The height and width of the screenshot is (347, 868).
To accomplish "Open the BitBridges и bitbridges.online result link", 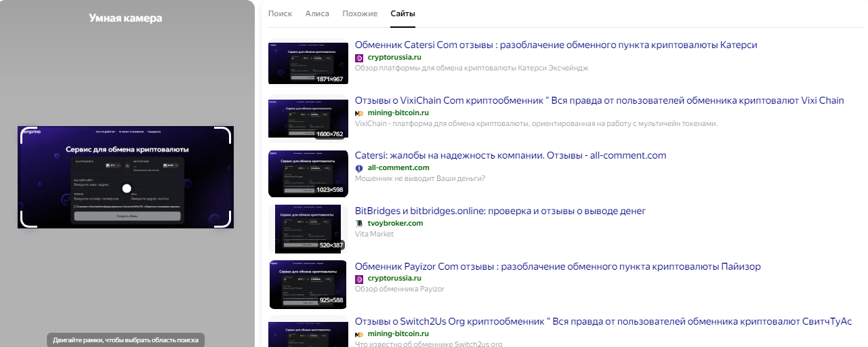I will (x=500, y=211).
